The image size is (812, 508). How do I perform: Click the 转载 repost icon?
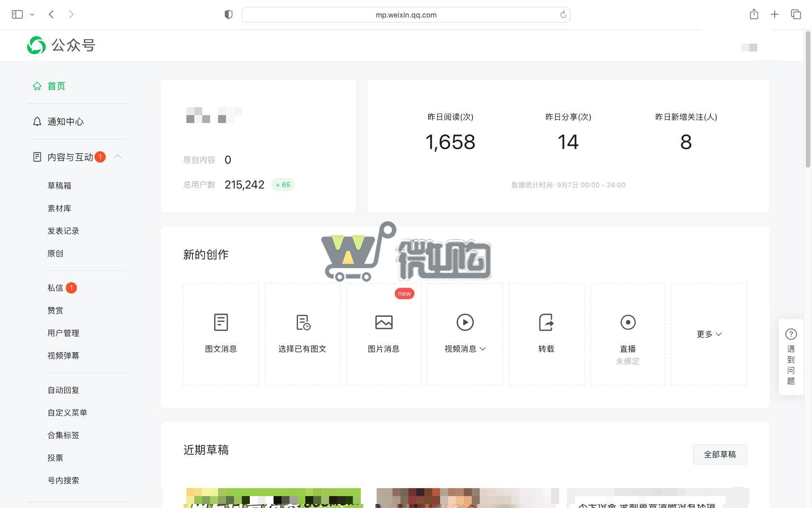[x=546, y=322]
